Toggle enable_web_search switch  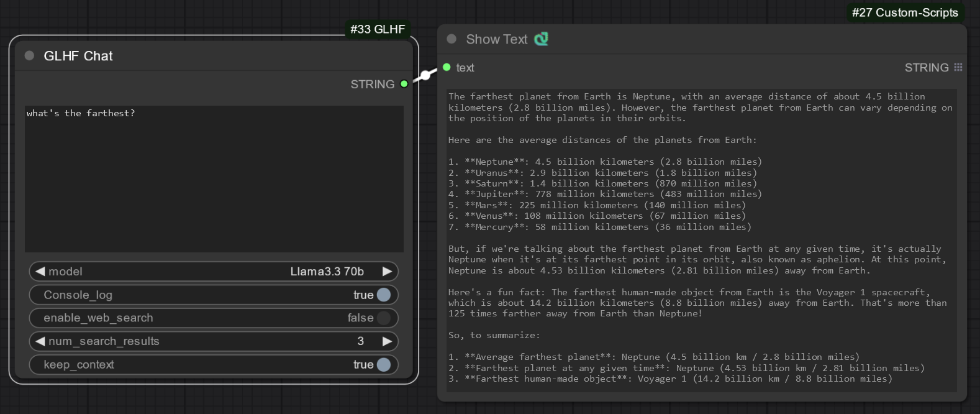[x=384, y=318]
